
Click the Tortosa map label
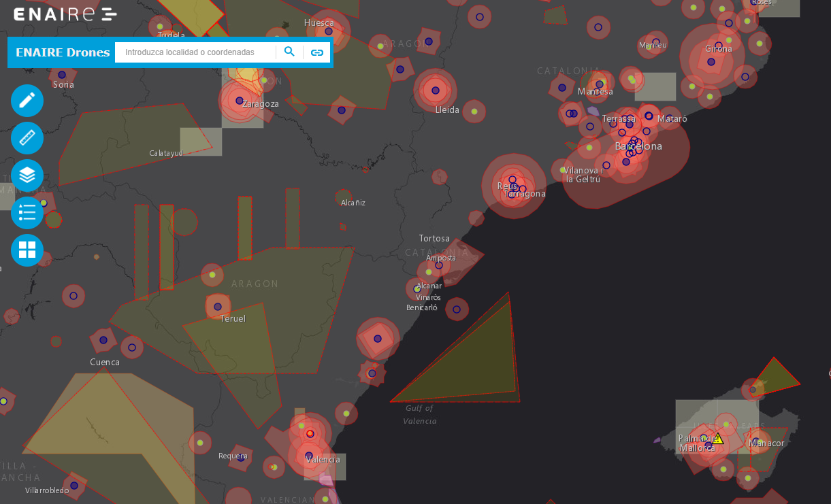click(434, 239)
